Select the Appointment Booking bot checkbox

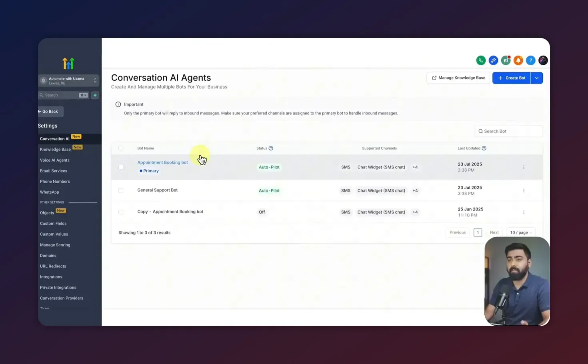121,167
